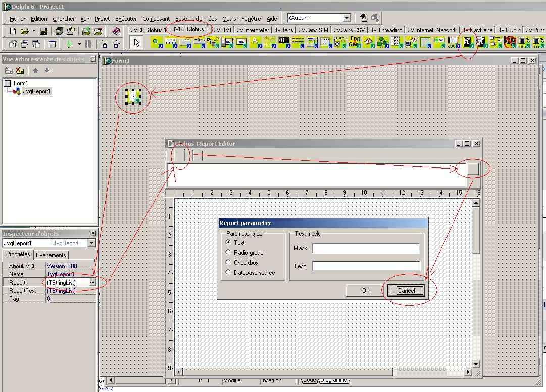This screenshot has width=546, height=392.
Task: Open the help book icon in toolbar
Action: [x=116, y=31]
